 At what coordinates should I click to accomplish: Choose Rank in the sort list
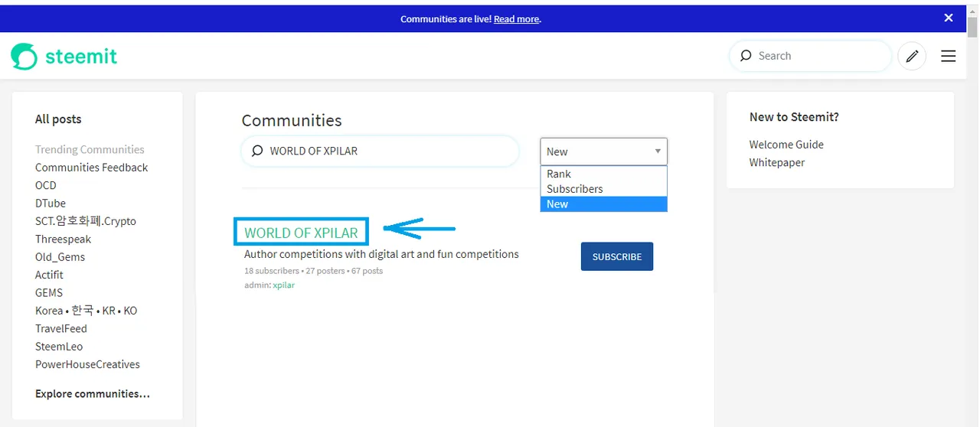click(x=603, y=174)
